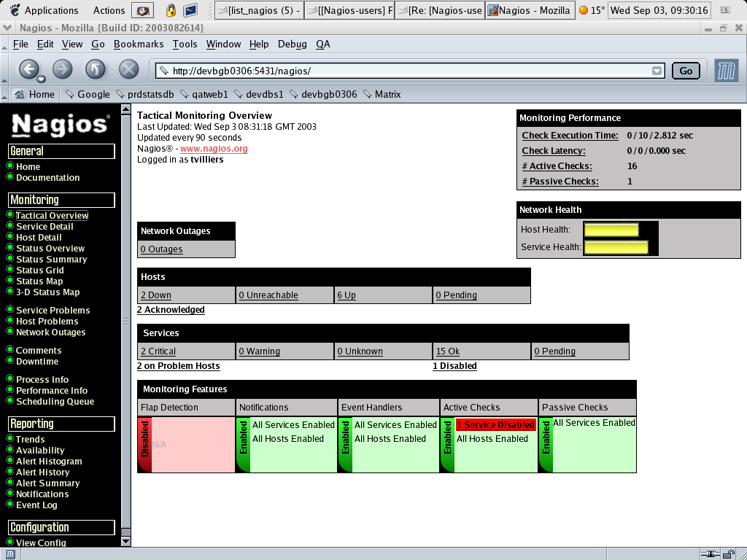Click the Passive Checks Enabled green toggle bar
The height and width of the screenshot is (560, 747).
[x=546, y=445]
